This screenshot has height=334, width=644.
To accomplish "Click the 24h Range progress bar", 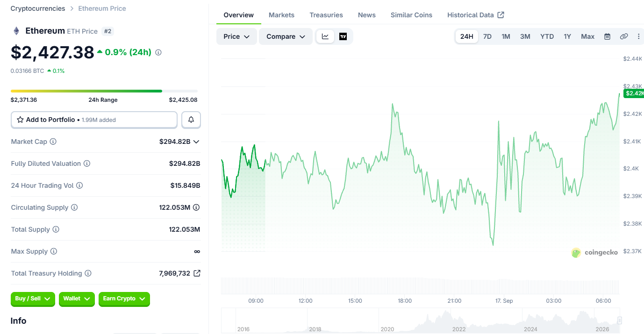I will tap(104, 91).
